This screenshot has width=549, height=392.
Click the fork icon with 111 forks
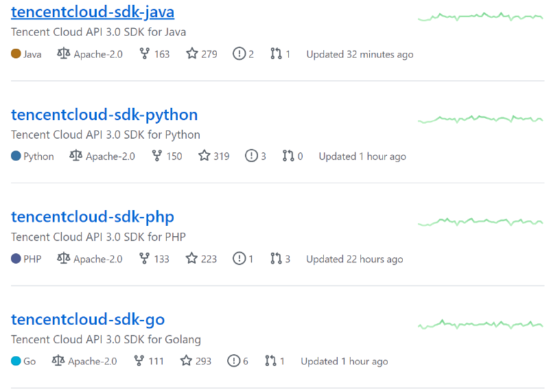click(x=139, y=361)
